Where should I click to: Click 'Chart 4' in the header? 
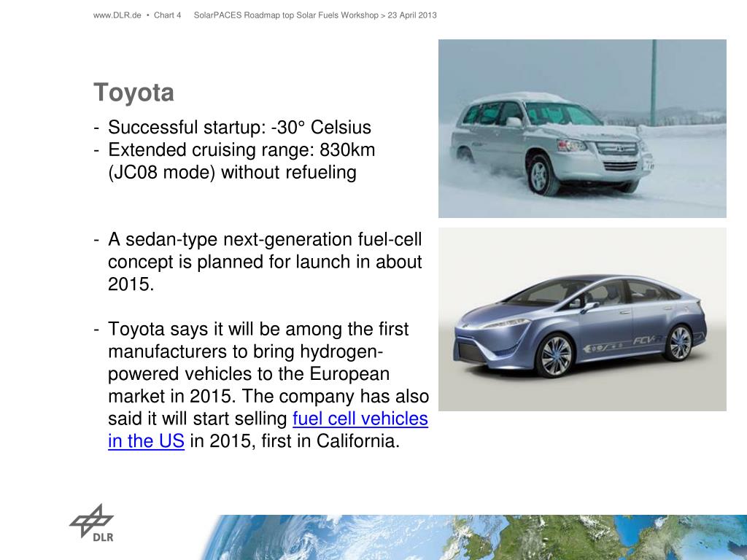pos(167,15)
